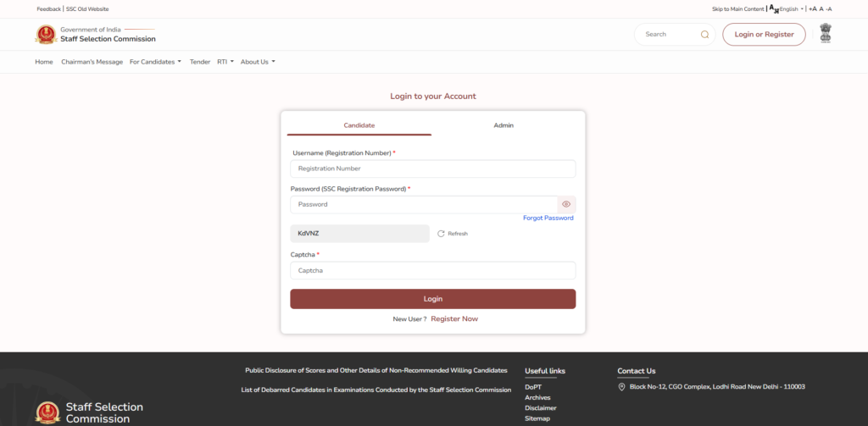
Task: Click the Captcha input field
Action: click(x=433, y=270)
